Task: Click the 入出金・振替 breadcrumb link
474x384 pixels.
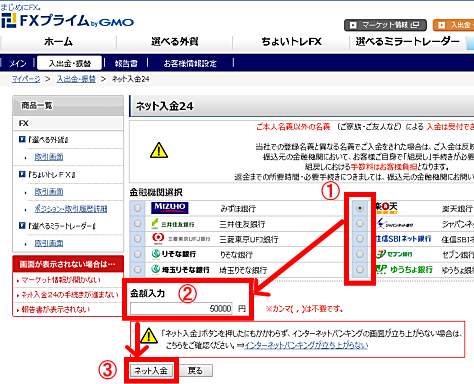Action: point(76,79)
